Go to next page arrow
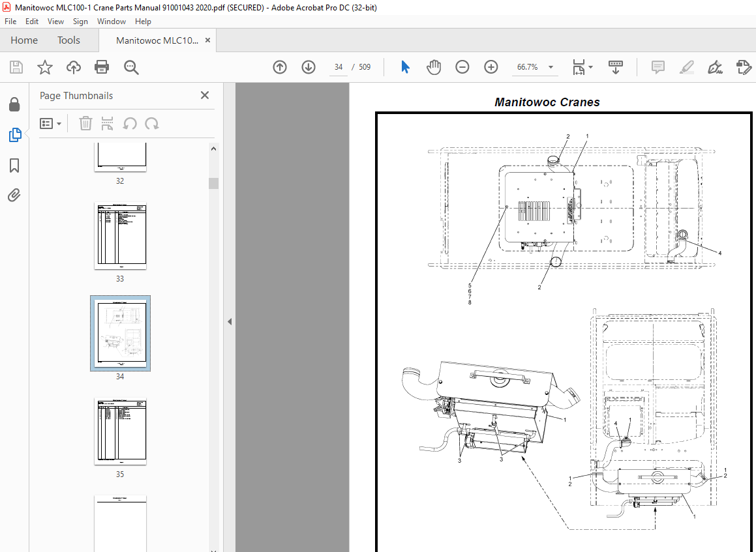 point(309,67)
